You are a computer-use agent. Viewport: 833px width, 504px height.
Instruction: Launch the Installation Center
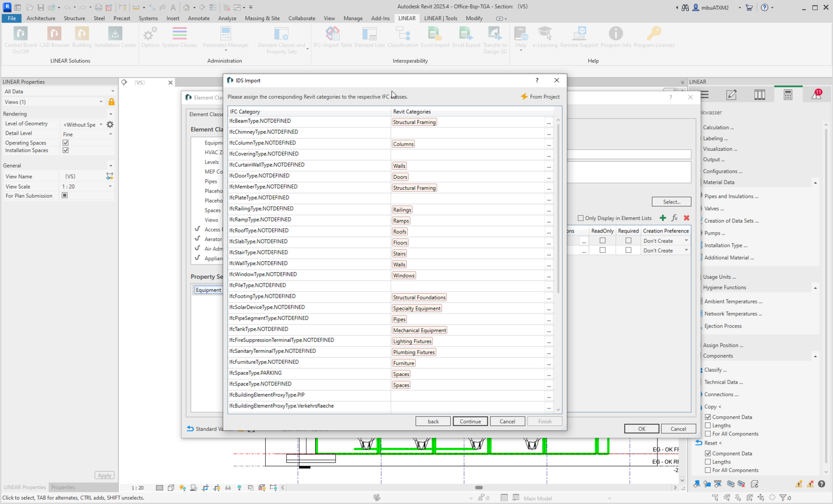pyautogui.click(x=115, y=37)
